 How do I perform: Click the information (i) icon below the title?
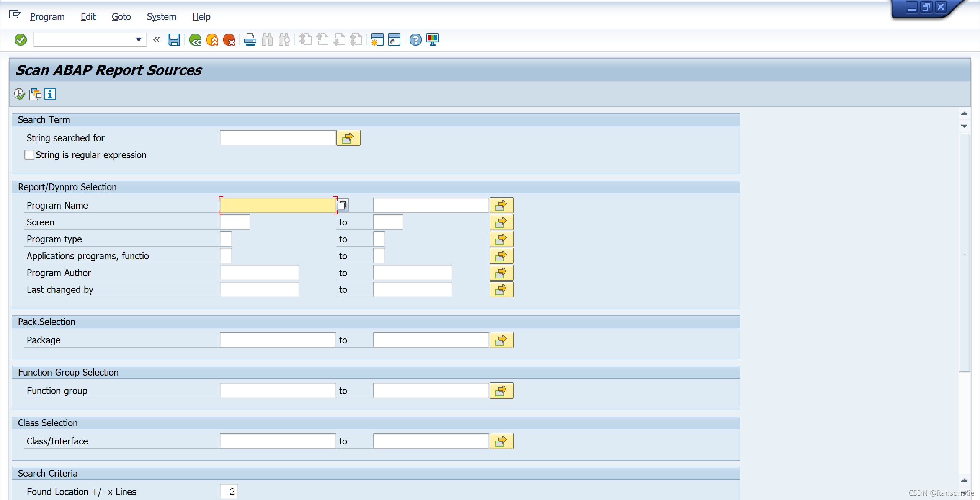click(x=50, y=94)
